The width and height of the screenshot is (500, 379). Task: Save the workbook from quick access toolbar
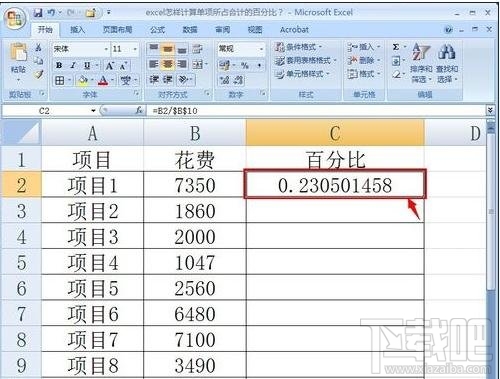click(38, 13)
